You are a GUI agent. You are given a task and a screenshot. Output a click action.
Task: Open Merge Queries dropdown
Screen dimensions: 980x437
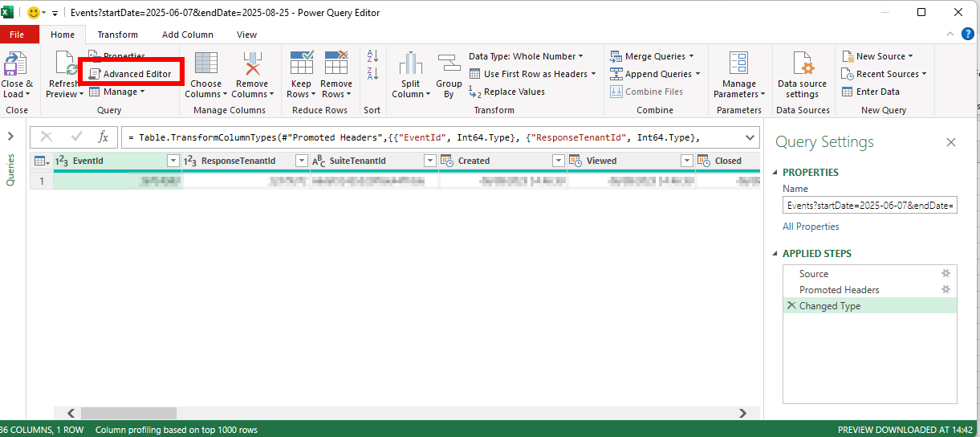pos(651,56)
